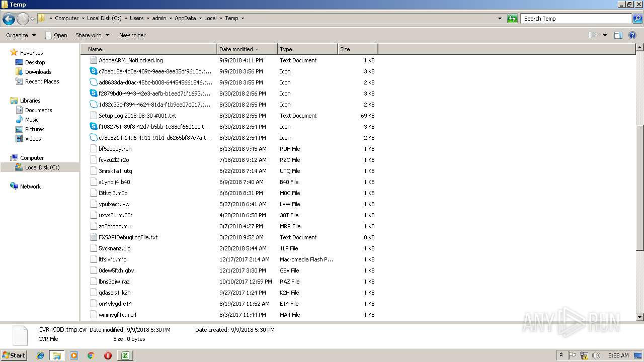Screen dimensions: 644x362
Task: Click Internet Explorer taskbar icon
Action: pyautogui.click(x=40, y=355)
